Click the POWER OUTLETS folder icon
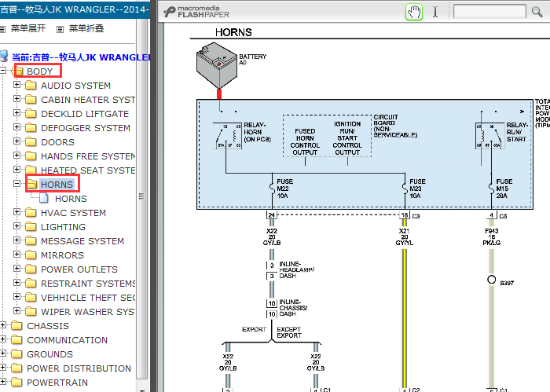550x392 pixels. click(x=31, y=269)
